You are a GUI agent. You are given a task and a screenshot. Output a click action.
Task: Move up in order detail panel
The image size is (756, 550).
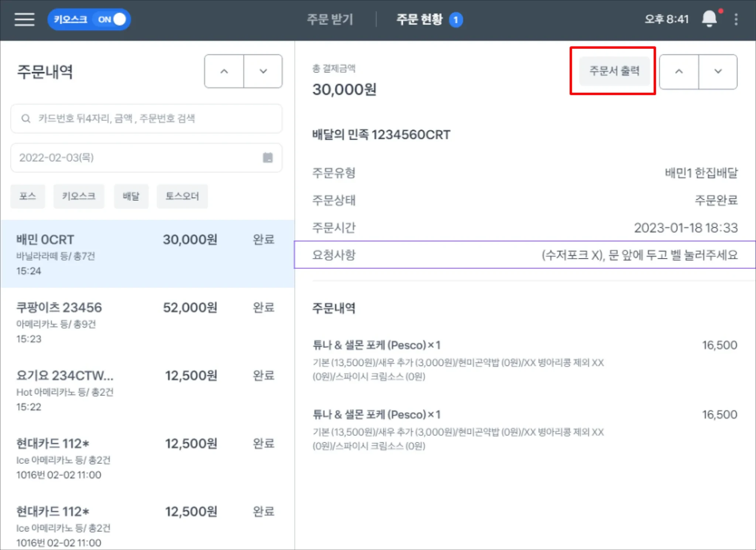(679, 72)
